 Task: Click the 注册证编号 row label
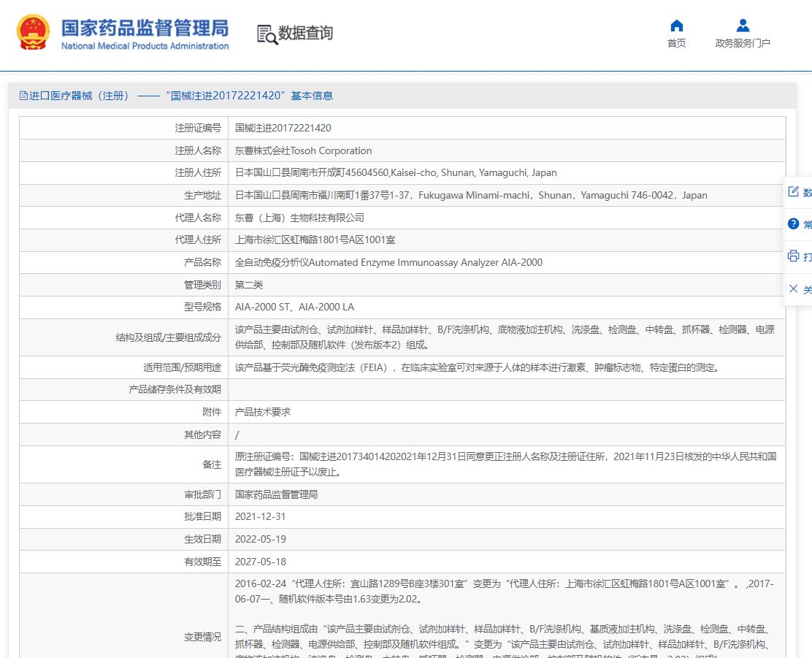[198, 128]
